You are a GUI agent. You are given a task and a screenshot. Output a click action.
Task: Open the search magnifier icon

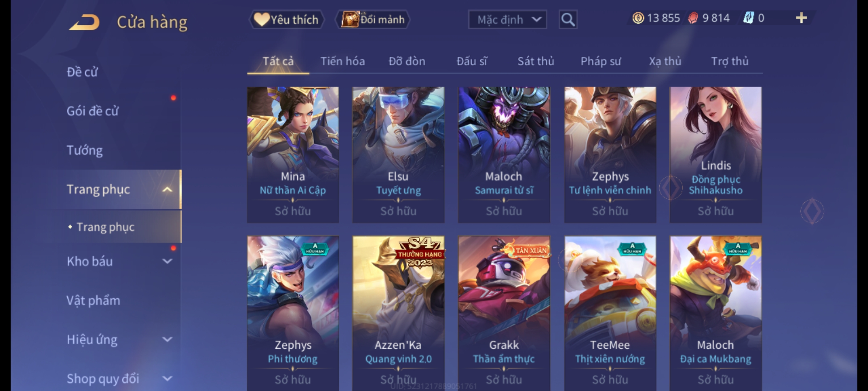[x=568, y=20]
